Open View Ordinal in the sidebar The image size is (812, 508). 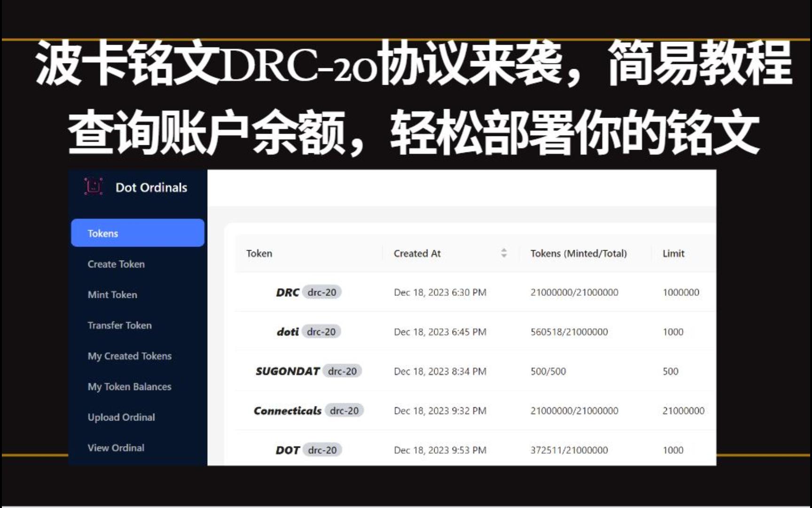pos(116,448)
